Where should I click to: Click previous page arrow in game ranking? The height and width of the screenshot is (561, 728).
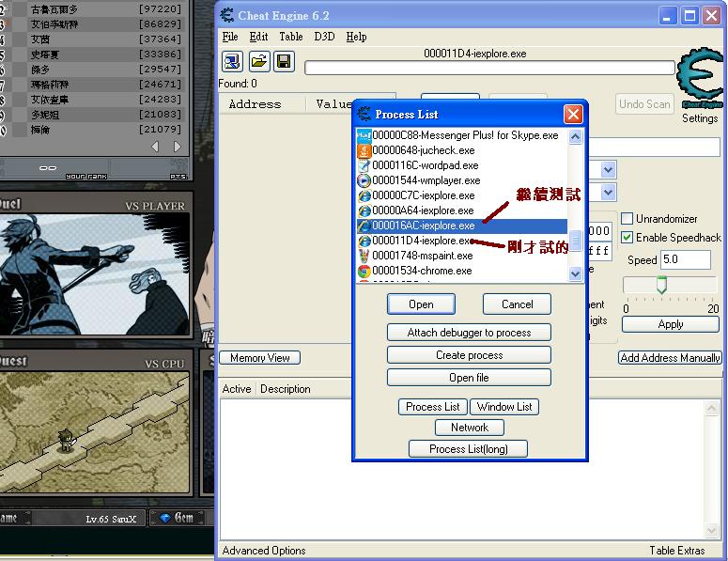tap(155, 147)
